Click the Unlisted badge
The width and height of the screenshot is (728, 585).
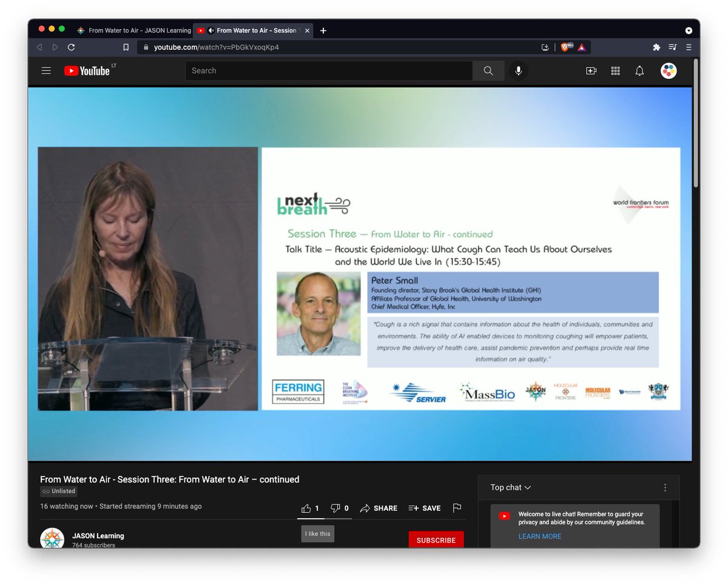click(59, 492)
